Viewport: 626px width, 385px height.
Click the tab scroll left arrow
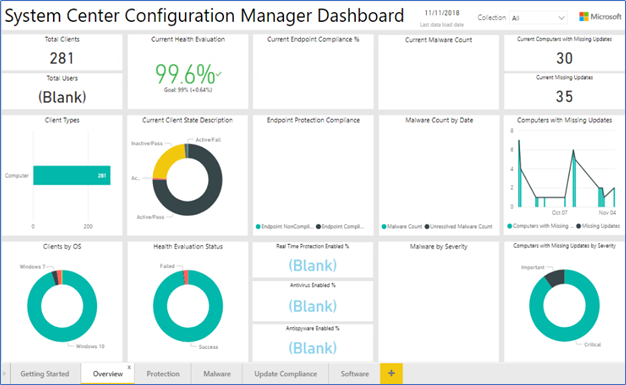(4, 374)
